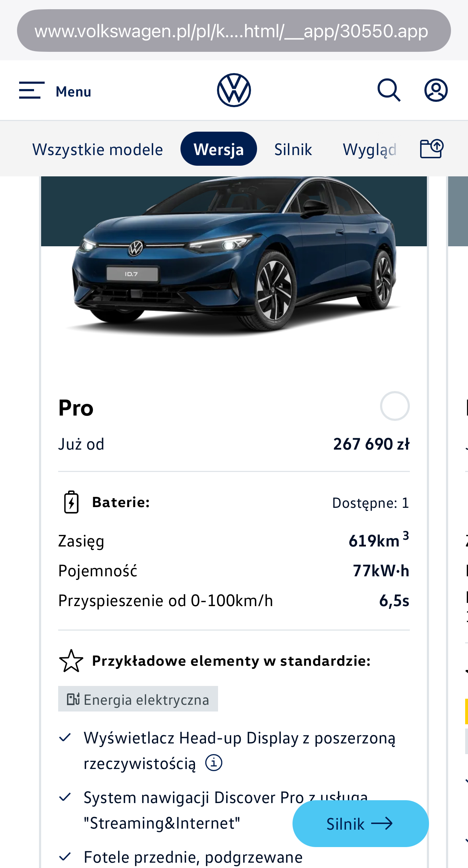
Task: Click the saved configuration folder icon
Action: click(x=431, y=149)
